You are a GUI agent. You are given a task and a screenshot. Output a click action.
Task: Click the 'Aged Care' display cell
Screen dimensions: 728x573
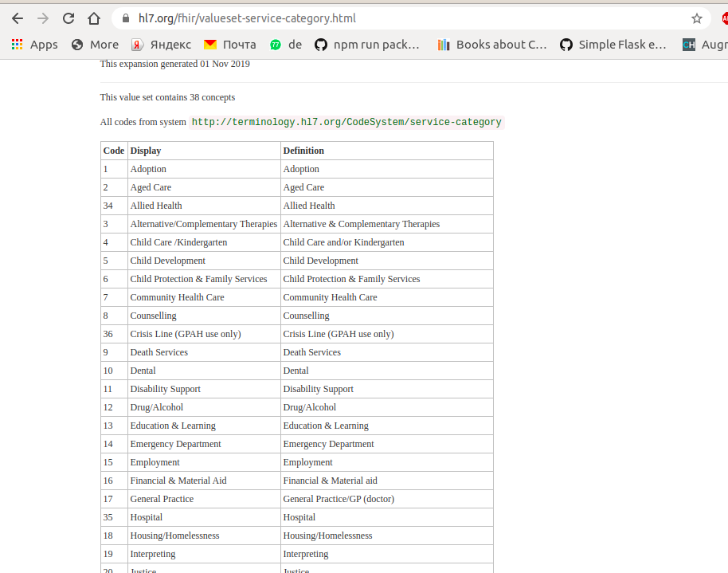click(x=204, y=187)
